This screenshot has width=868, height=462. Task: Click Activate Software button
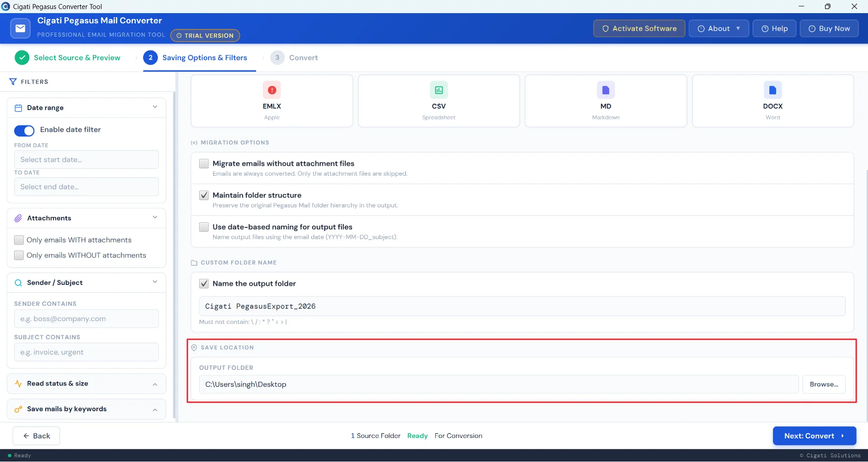(x=639, y=29)
